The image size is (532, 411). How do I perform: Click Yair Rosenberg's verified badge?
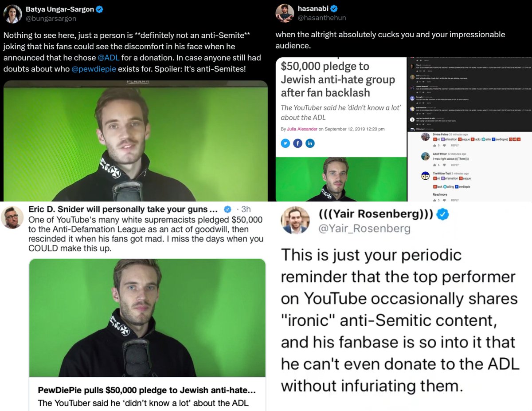(443, 215)
